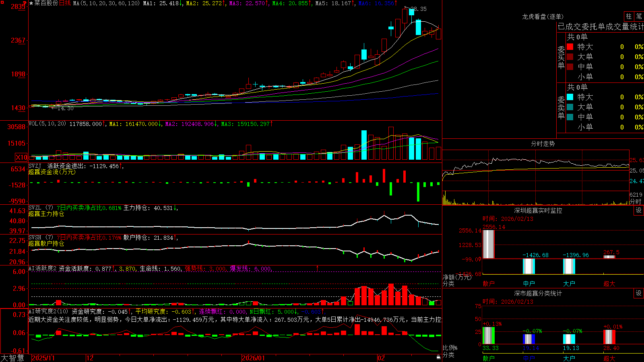This screenshot has width=644, height=362.
Task: Open 设 settings for 深圳超赢实时监控
Action: (639, 210)
